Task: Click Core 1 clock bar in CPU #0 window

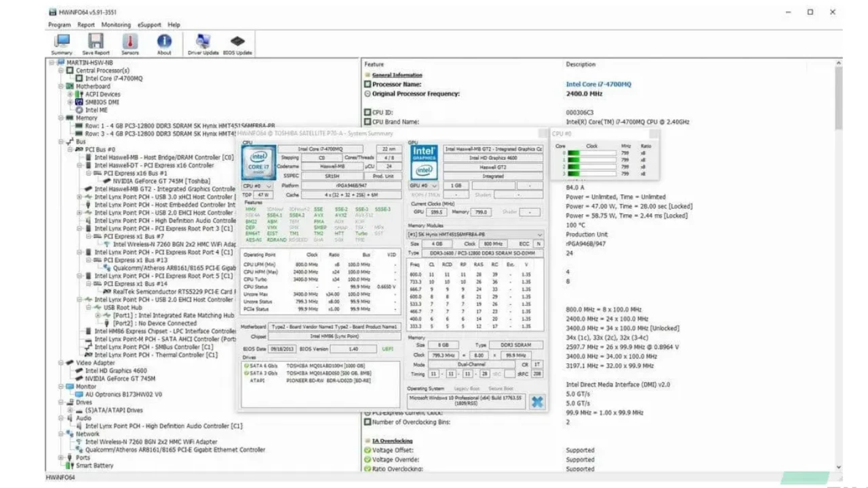Action: (592, 160)
